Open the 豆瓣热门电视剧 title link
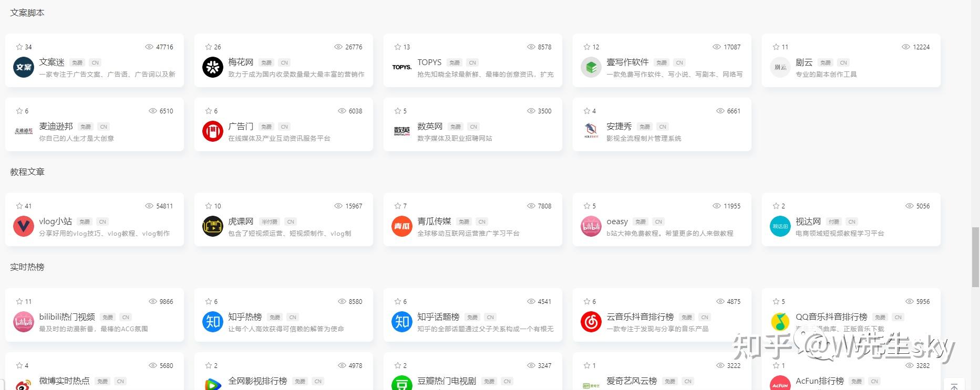The width and height of the screenshot is (980, 390). [447, 381]
